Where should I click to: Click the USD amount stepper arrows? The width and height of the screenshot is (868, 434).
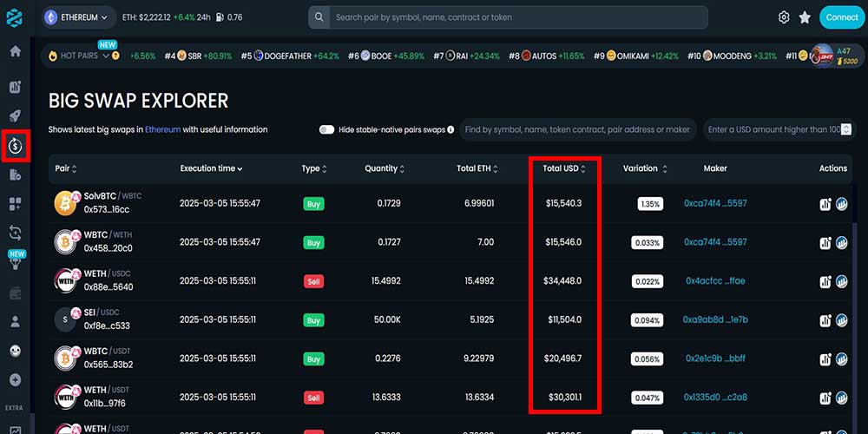click(845, 129)
